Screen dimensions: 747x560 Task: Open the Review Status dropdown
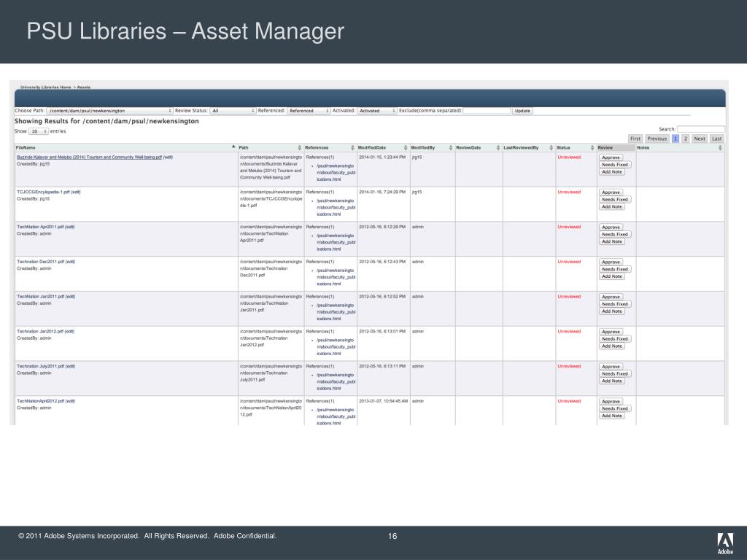(x=233, y=111)
